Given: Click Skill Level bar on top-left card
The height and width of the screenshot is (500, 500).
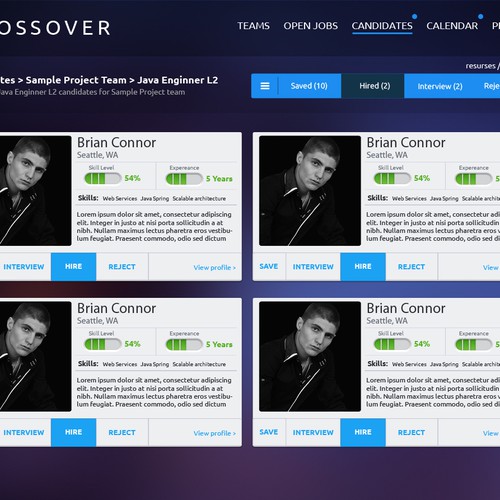Looking at the screenshot, I should click(x=103, y=178).
